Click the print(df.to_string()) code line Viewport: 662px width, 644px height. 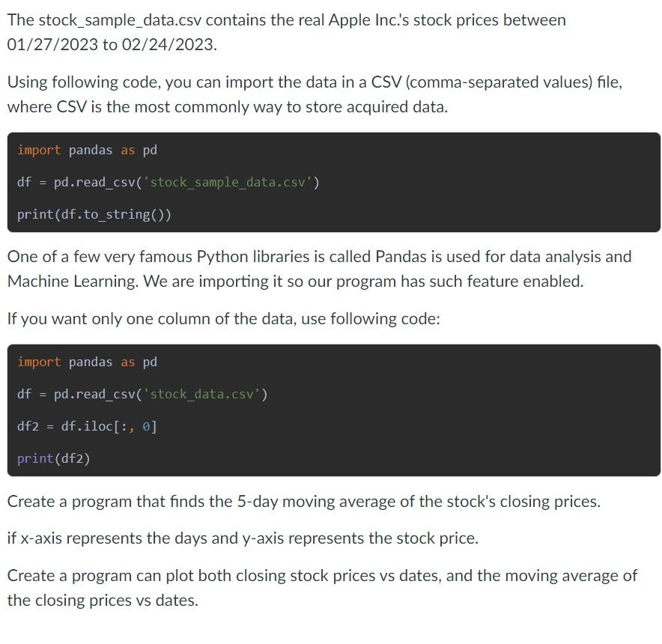(94, 215)
